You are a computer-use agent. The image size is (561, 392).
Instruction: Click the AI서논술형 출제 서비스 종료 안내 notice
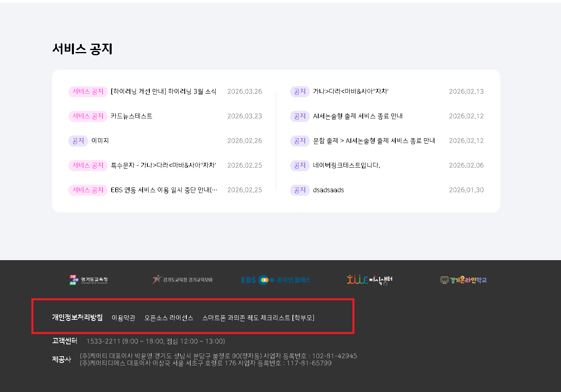coord(358,116)
